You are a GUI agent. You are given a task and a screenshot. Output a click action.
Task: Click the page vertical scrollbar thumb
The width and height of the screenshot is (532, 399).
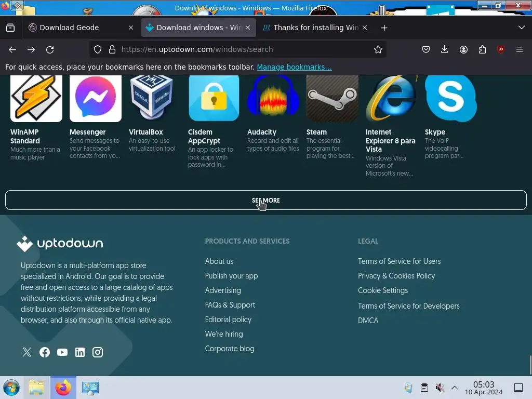(x=530, y=364)
